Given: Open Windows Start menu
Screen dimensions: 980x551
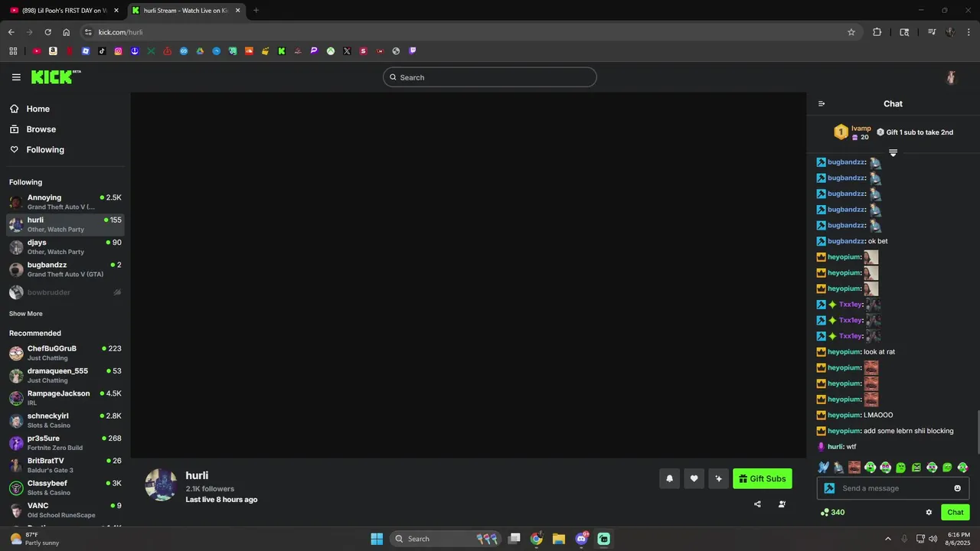Looking at the screenshot, I should pyautogui.click(x=377, y=539).
